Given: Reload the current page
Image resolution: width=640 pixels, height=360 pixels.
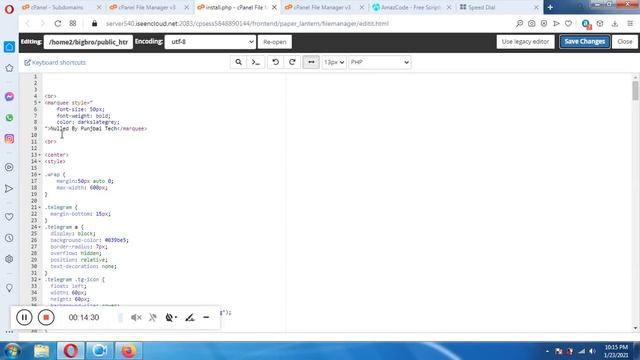Looking at the screenshot, I should tap(58, 24).
